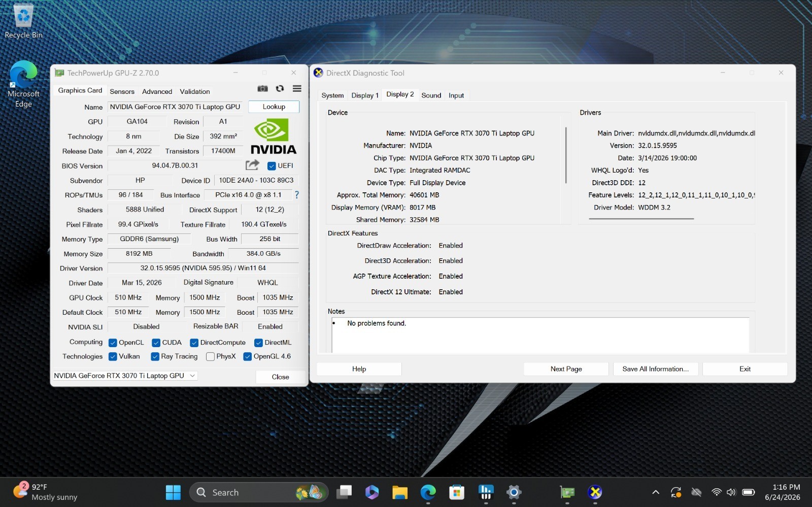
Task: Open the GPU-Z hamburger menu
Action: point(297,89)
